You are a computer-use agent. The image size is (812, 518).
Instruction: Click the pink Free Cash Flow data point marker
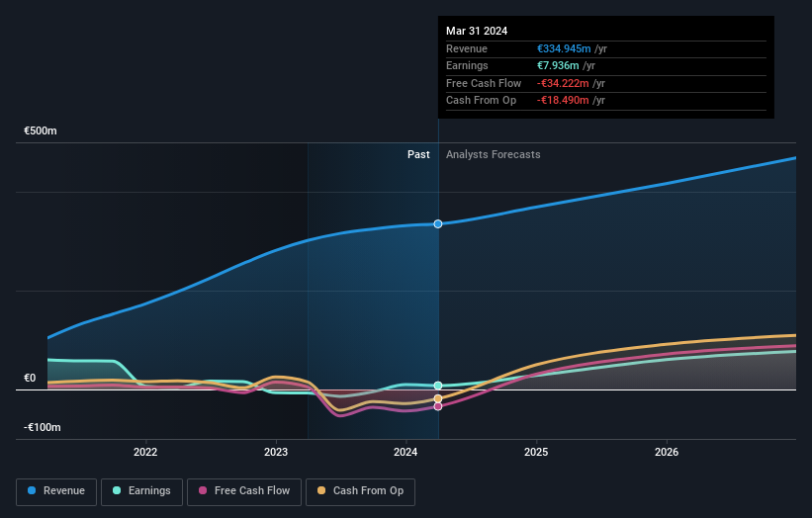(438, 406)
